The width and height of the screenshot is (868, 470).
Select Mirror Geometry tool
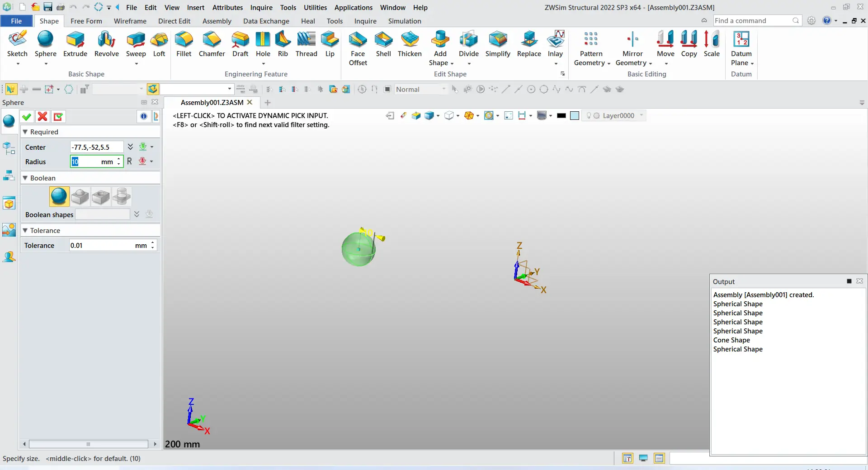coord(633,48)
